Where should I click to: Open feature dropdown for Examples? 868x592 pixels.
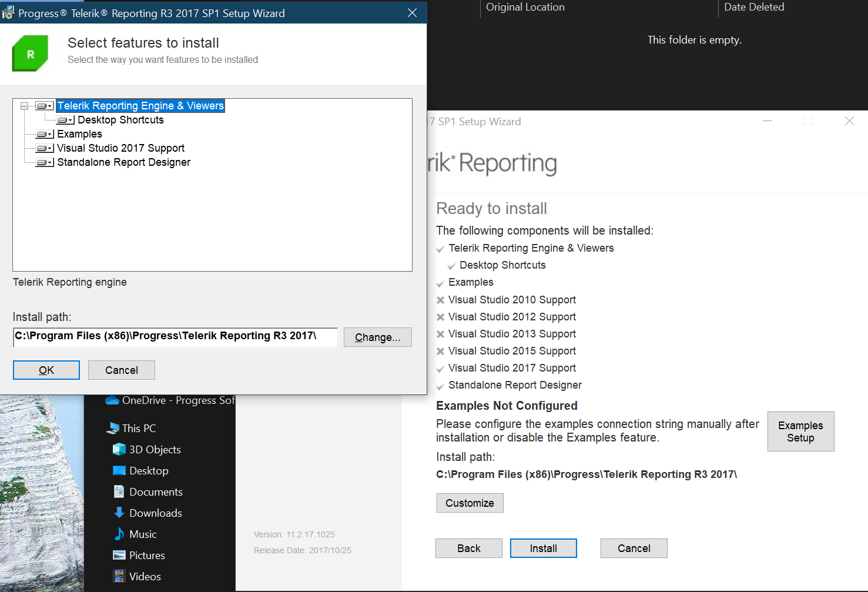[x=45, y=134]
